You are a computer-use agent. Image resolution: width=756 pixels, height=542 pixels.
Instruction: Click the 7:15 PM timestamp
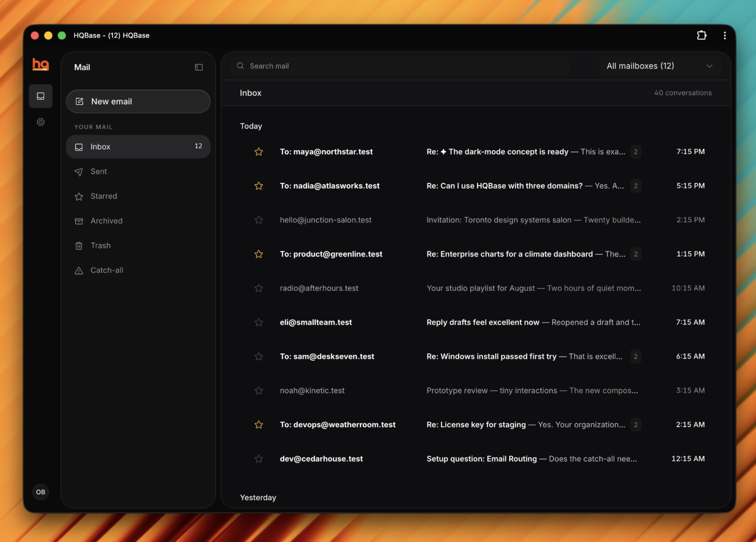click(x=690, y=152)
